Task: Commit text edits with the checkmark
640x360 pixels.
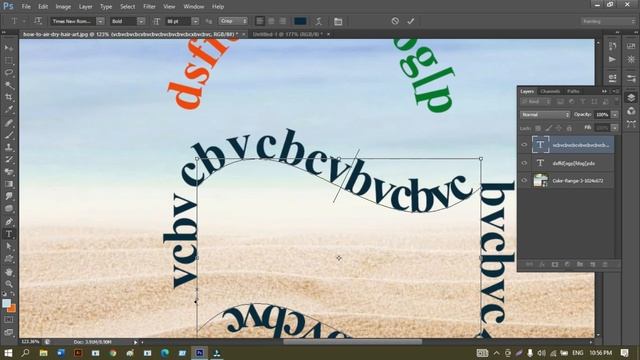Action: pyautogui.click(x=411, y=21)
